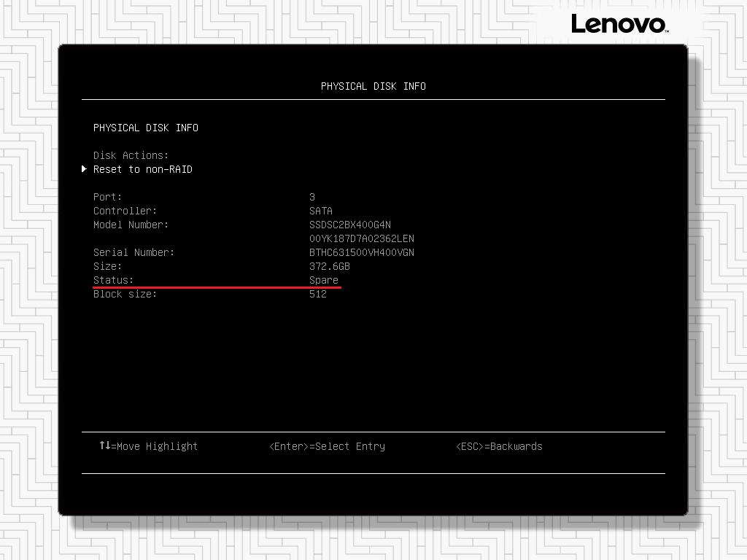Viewport: 747px width, 560px height.
Task: Click the horizontal divider above the footer hints
Action: (373, 430)
